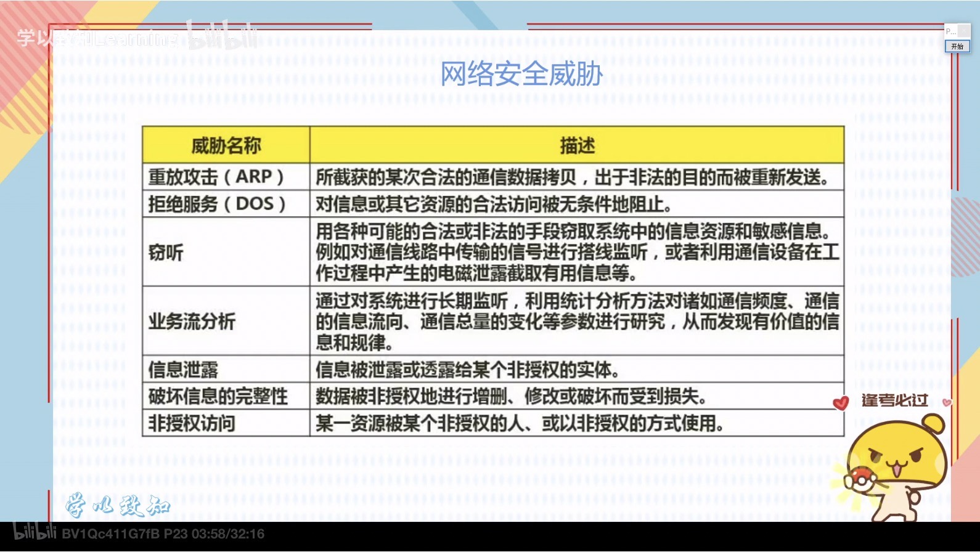
Task: Close the small floating widget
Action: pyautogui.click(x=964, y=30)
